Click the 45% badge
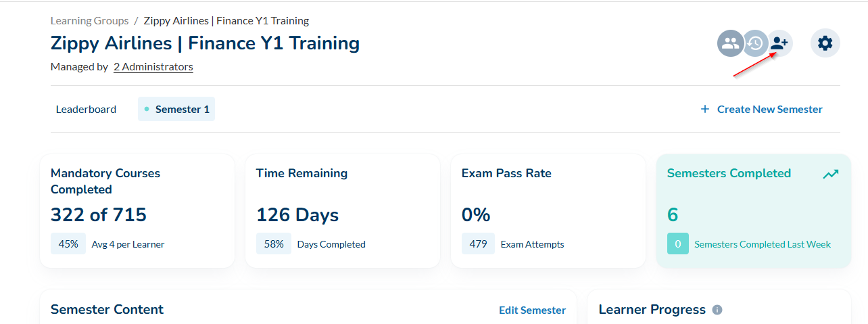Image resolution: width=868 pixels, height=324 pixels. pyautogui.click(x=68, y=244)
